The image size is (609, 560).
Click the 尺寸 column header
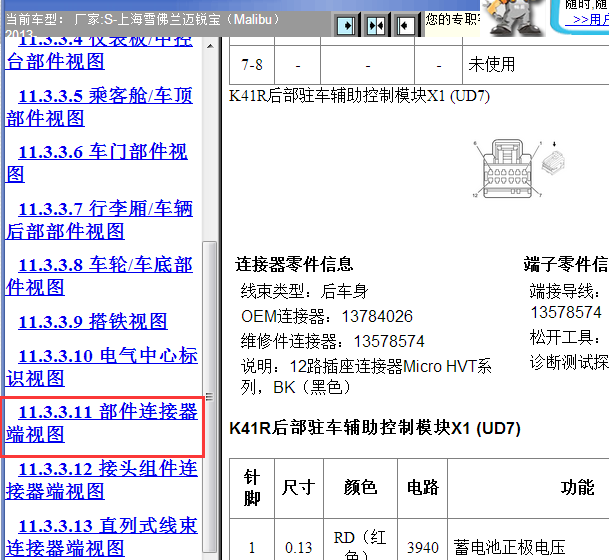[x=298, y=488]
